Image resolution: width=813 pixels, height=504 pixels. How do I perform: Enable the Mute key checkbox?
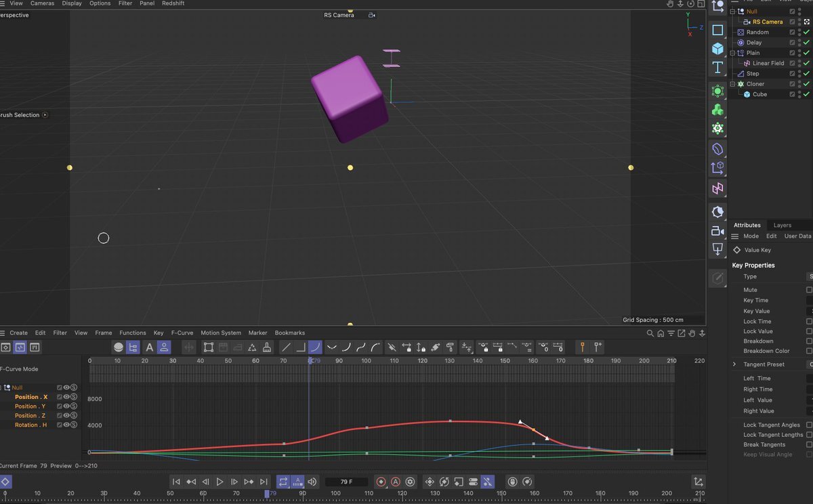click(809, 290)
